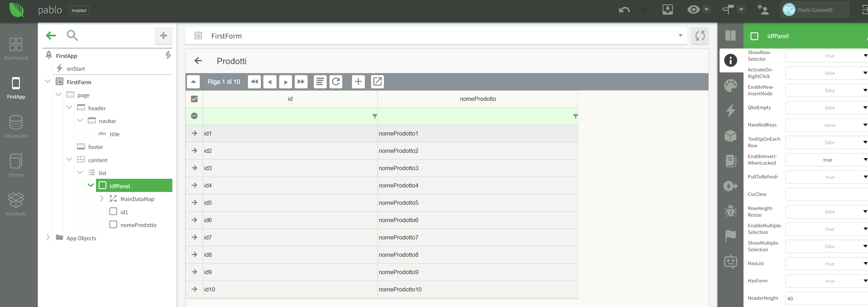The height and width of the screenshot is (307, 868).
Task: Click the add user icon
Action: [x=763, y=10]
